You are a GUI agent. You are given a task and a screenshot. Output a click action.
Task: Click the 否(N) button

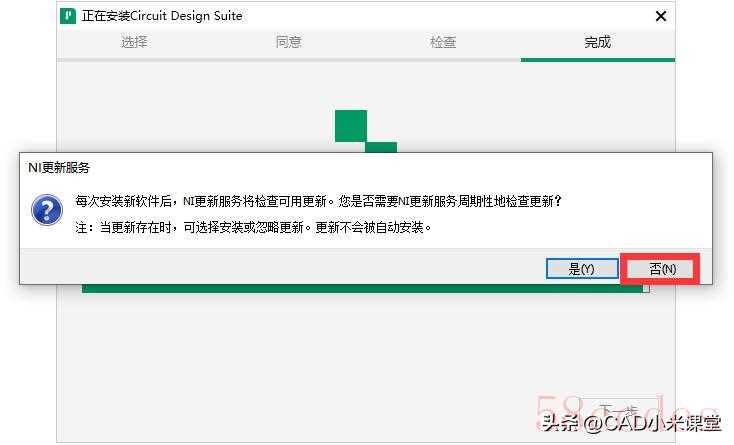click(x=661, y=269)
